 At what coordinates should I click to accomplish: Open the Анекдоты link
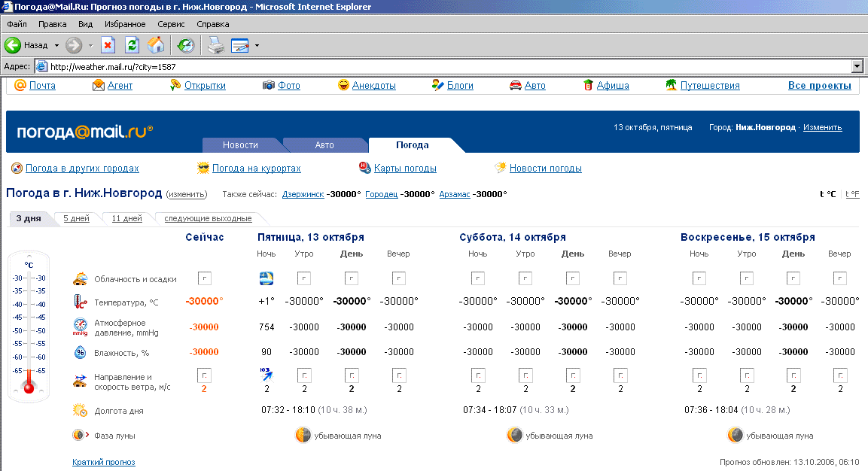(373, 85)
